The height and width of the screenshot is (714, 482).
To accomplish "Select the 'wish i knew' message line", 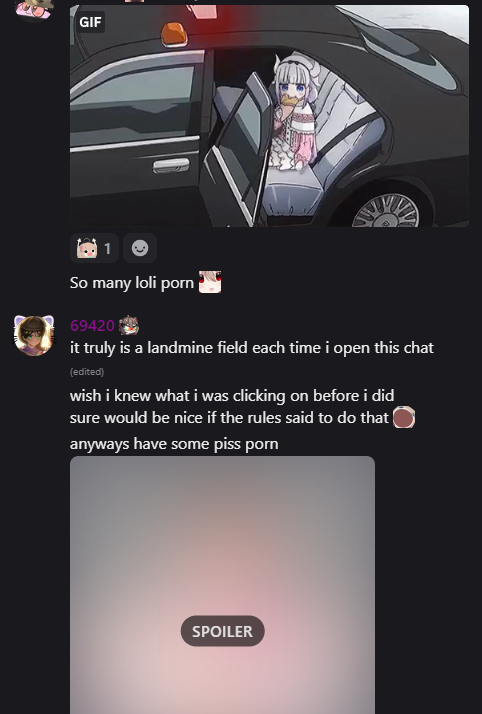I will [232, 396].
